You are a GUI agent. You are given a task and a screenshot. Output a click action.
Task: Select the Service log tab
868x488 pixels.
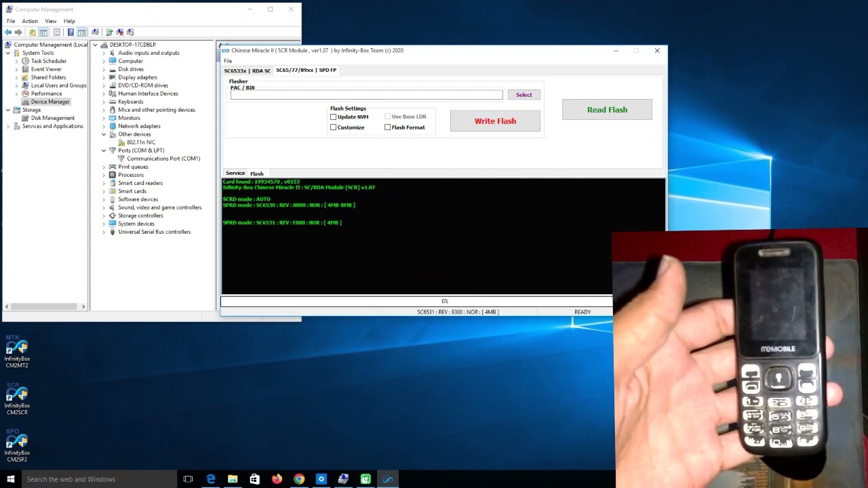tap(235, 174)
